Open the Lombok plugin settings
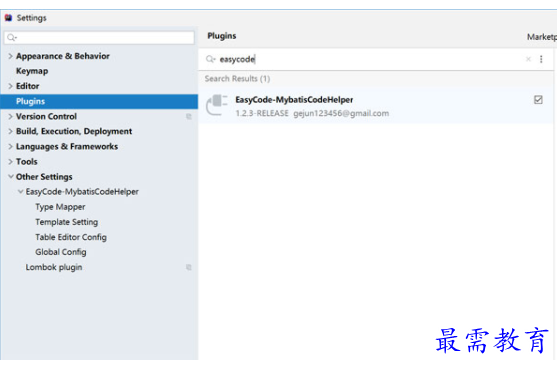The height and width of the screenshot is (372, 557). [x=54, y=267]
